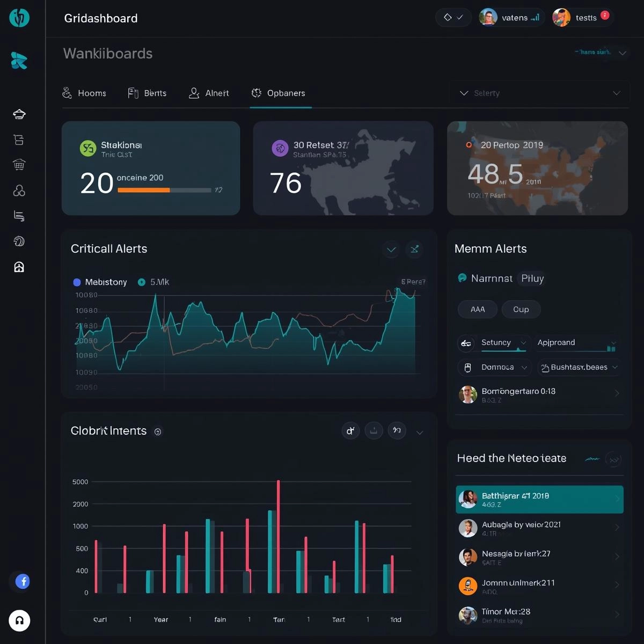This screenshot has width=644, height=644.
Task: Switch to the Opbaners tab
Action: (279, 93)
